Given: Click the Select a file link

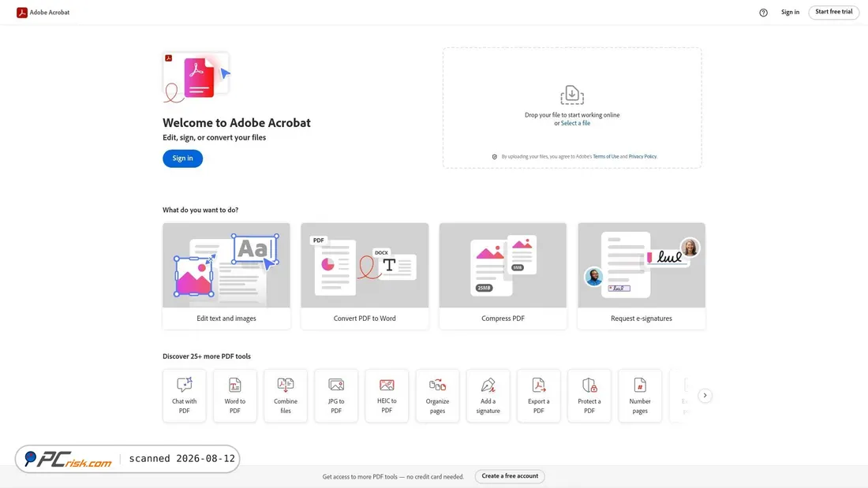Looking at the screenshot, I should (x=575, y=124).
